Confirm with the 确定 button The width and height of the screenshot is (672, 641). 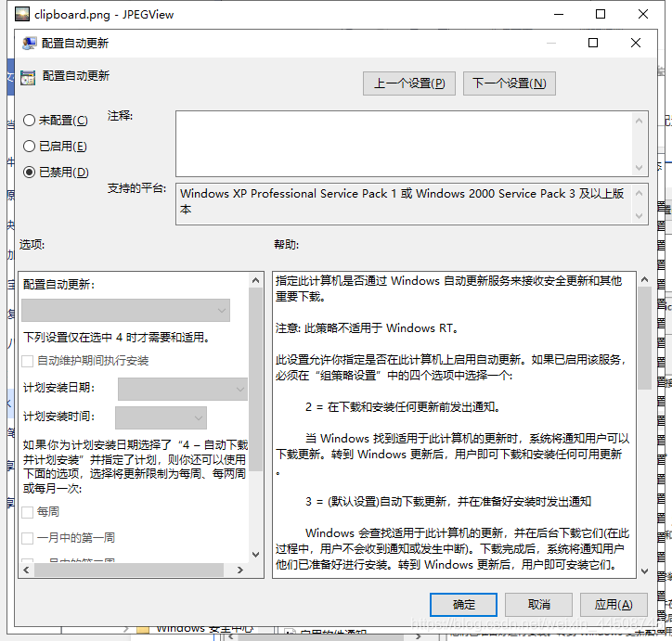(463, 605)
